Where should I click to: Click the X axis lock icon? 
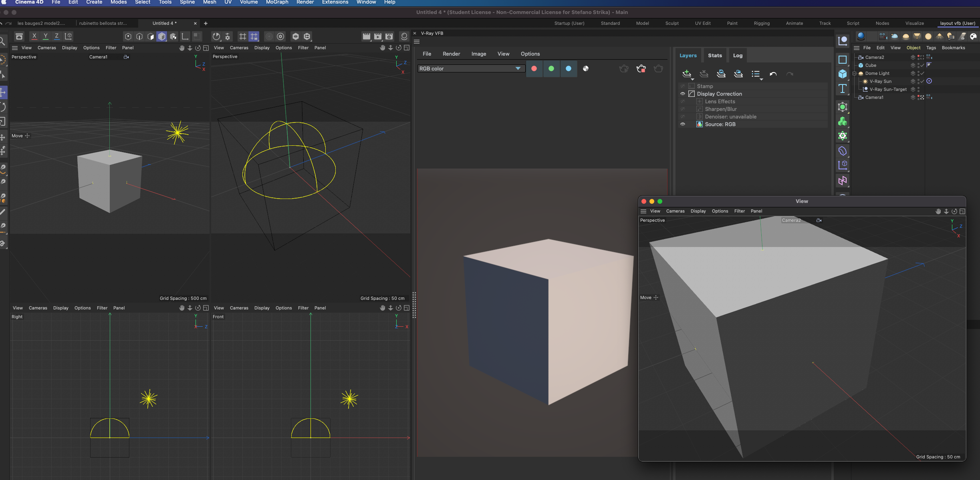34,36
